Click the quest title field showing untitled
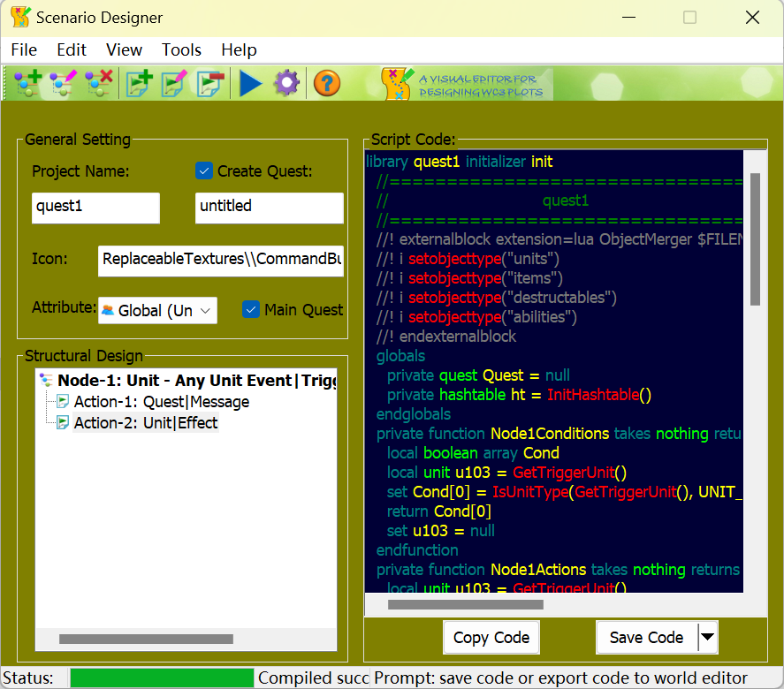Screen dimensions: 784x689 [x=270, y=208]
